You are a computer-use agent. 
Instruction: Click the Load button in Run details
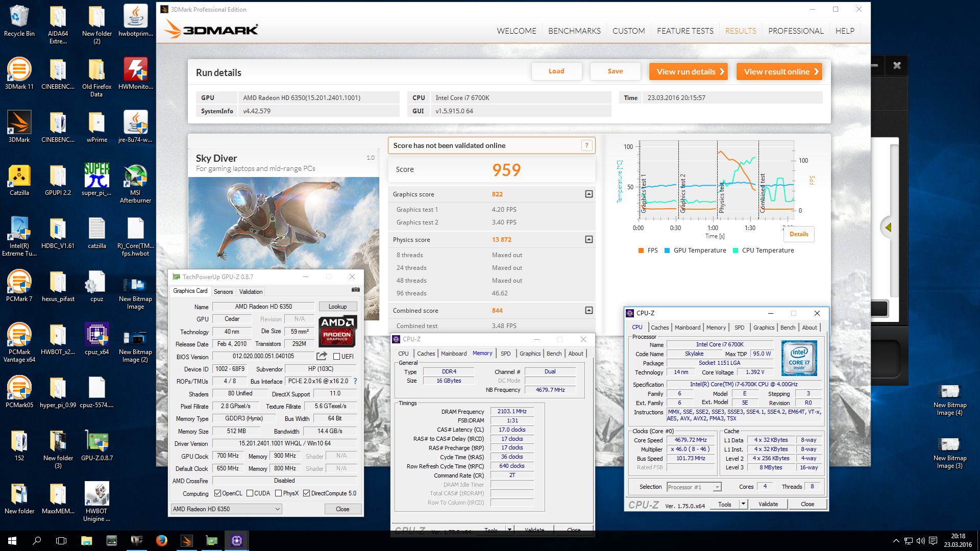point(556,71)
